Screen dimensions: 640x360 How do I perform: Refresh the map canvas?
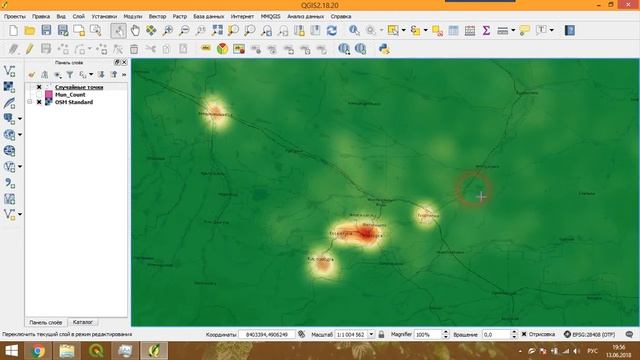332,30
